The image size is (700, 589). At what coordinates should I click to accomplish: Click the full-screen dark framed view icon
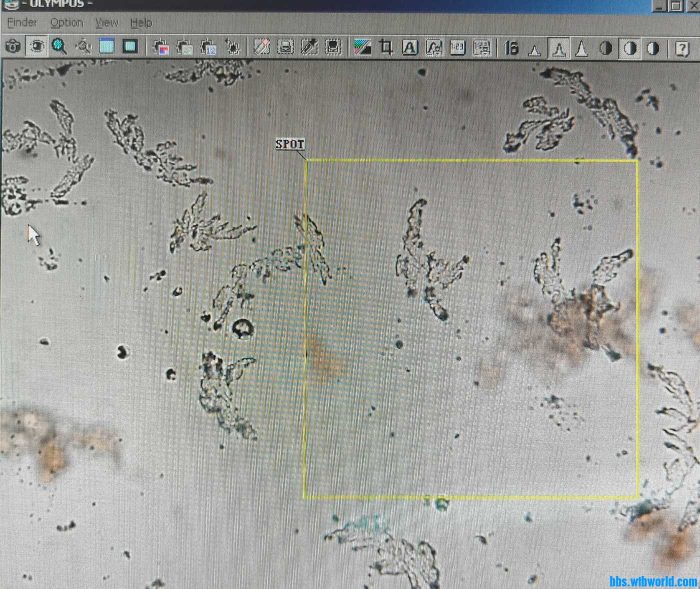pyautogui.click(x=130, y=47)
